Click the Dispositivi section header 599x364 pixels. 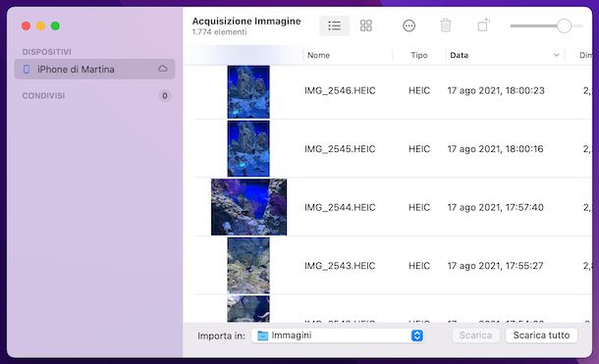46,51
